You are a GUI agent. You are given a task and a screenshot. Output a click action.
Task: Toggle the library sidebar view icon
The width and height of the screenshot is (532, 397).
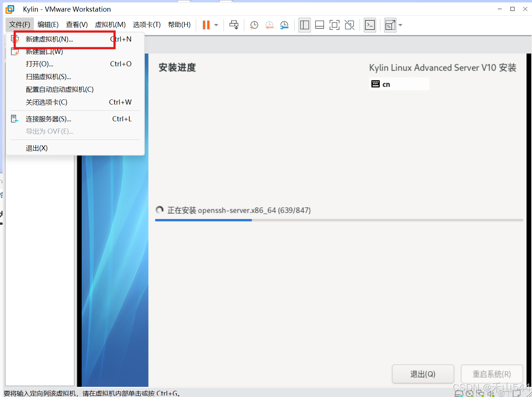304,25
